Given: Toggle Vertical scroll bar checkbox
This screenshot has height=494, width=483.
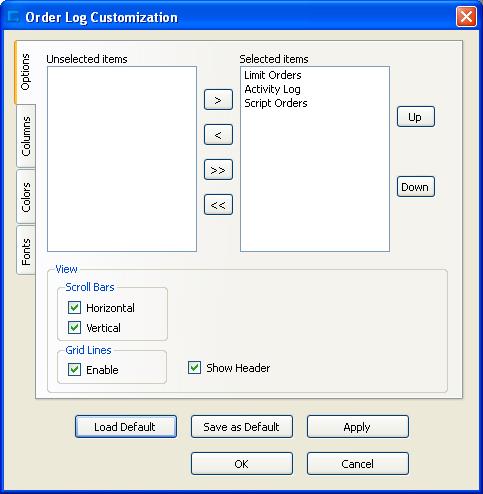Looking at the screenshot, I should point(74,327).
